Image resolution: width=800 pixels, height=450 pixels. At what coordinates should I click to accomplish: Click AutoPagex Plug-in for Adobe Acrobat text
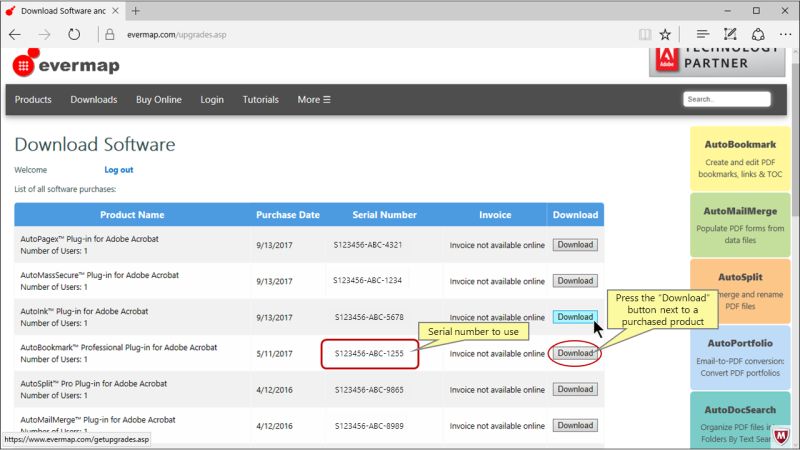tap(89, 239)
